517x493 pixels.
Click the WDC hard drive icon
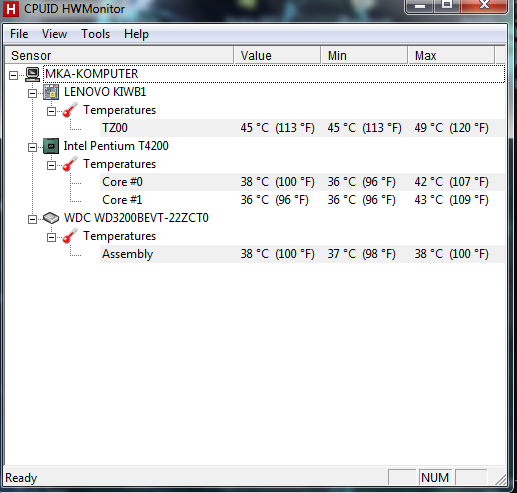click(51, 218)
